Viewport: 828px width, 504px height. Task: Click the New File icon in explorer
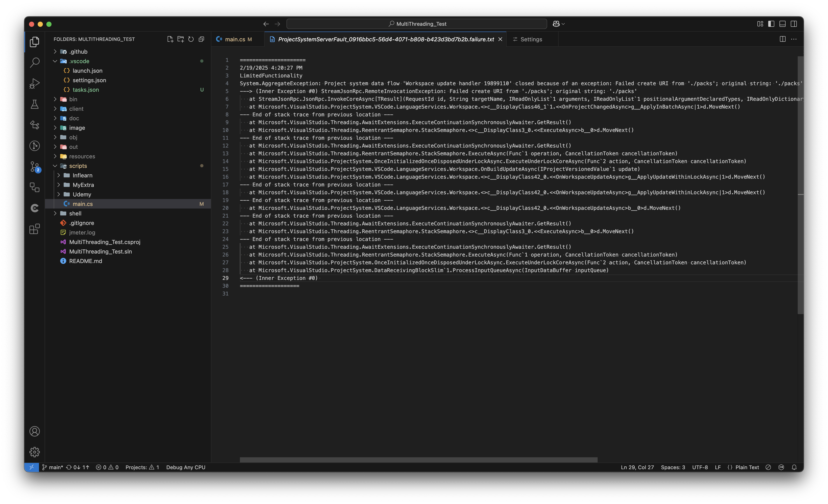[x=170, y=39]
